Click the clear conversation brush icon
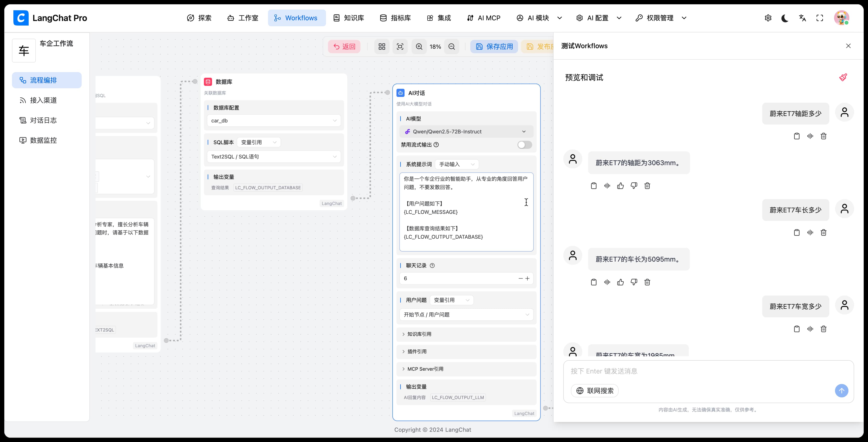The width and height of the screenshot is (868, 442). 843,77
